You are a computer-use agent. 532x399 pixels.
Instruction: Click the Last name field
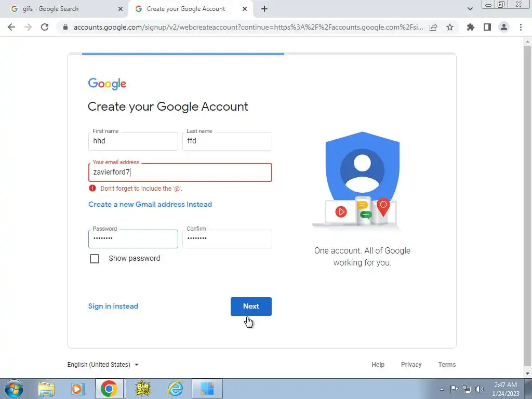(x=227, y=141)
